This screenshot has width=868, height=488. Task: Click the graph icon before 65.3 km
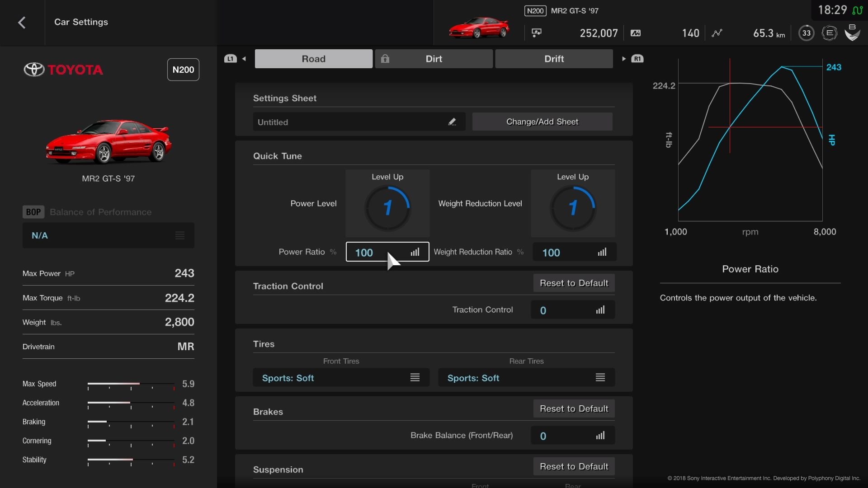pyautogui.click(x=717, y=33)
